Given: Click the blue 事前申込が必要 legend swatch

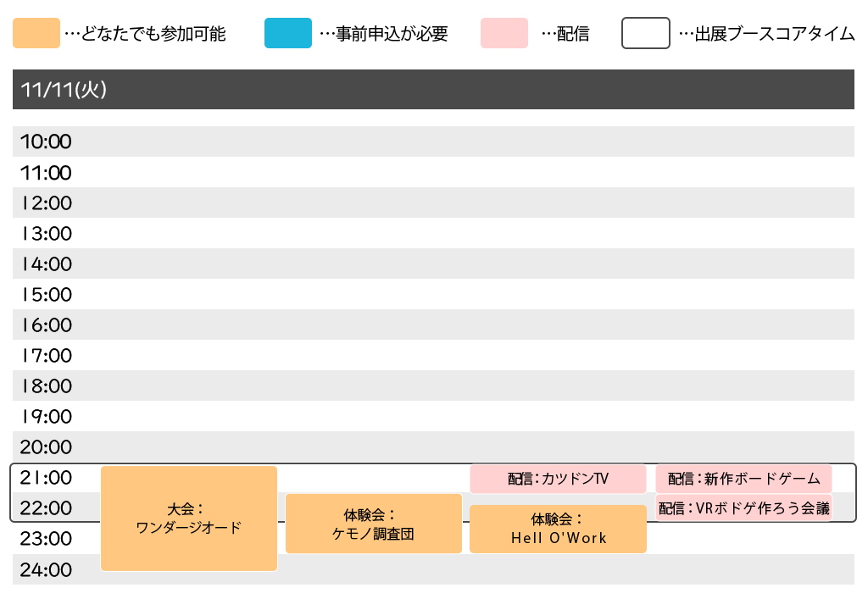Looking at the screenshot, I should (x=287, y=34).
